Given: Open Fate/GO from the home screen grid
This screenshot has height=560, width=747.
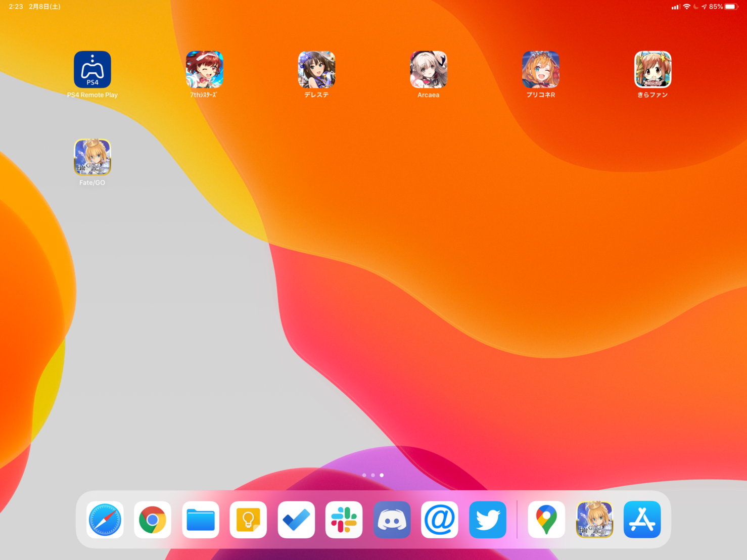Looking at the screenshot, I should (x=92, y=157).
